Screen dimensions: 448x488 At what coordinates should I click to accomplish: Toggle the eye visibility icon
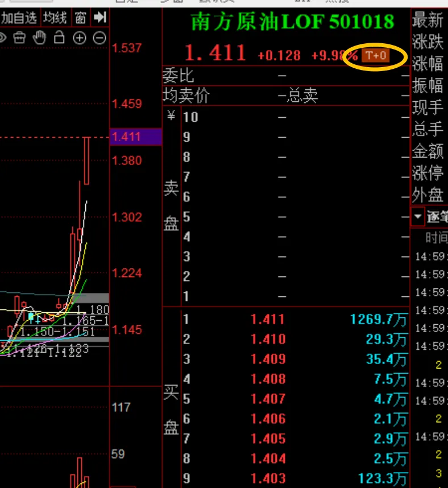click(2, 38)
